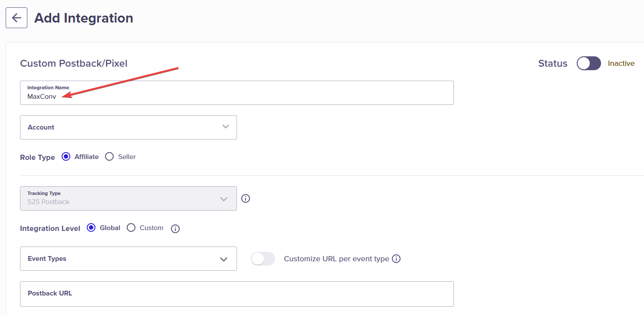
Task: Click the Inactive status label
Action: [x=621, y=63]
